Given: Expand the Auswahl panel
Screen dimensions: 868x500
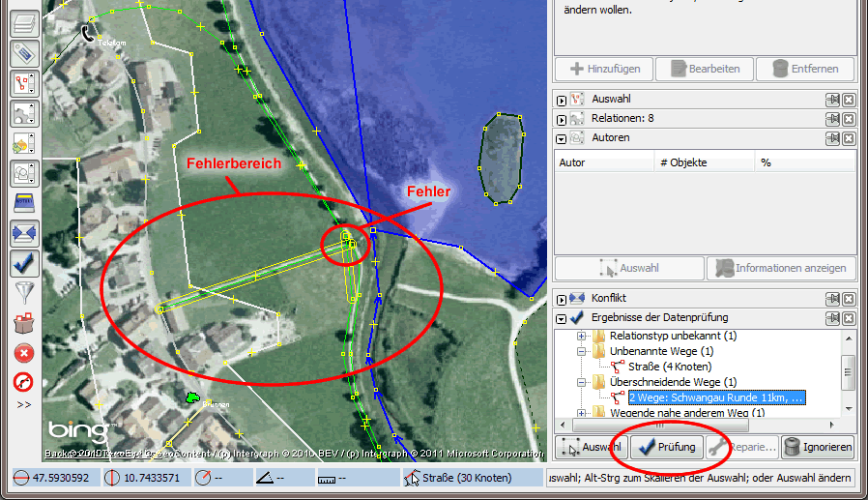Looking at the screenshot, I should point(562,100).
